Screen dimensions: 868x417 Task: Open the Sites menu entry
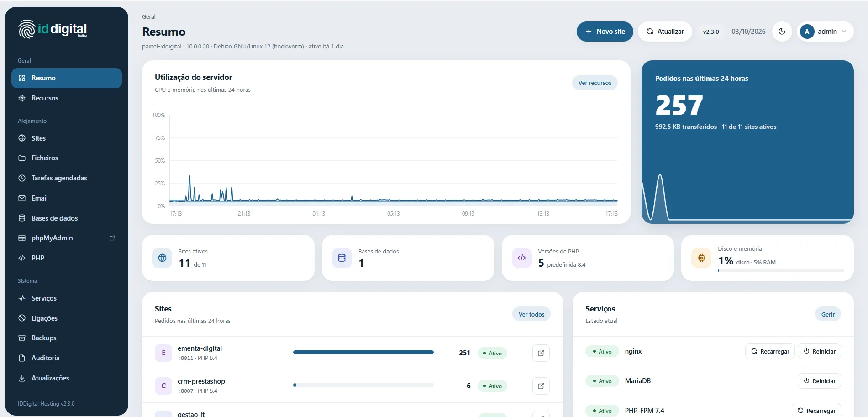[67, 138]
